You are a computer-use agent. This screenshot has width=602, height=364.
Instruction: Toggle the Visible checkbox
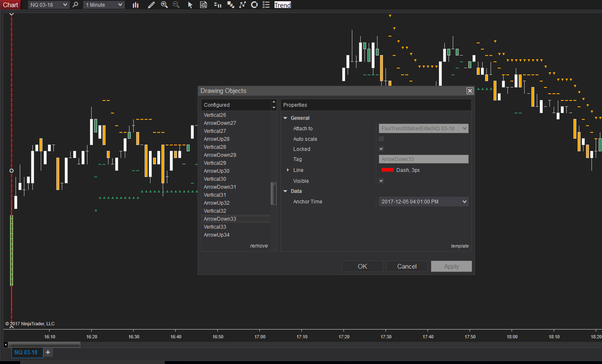381,181
